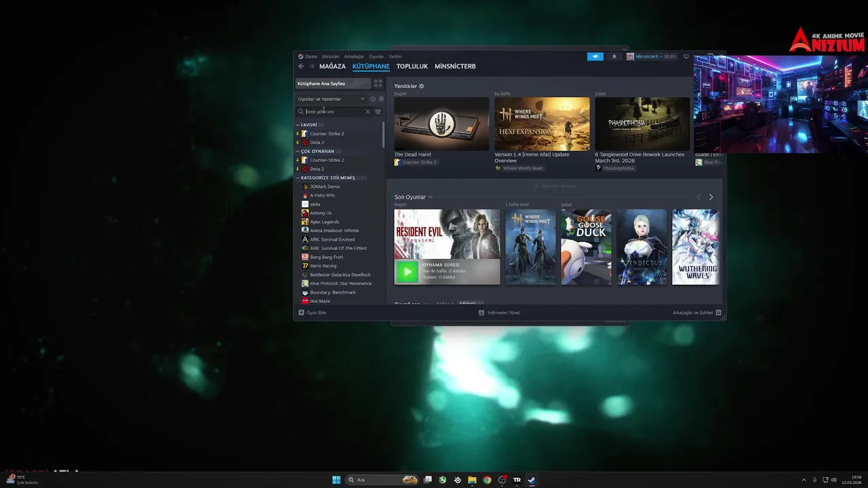The width and height of the screenshot is (868, 488).
Task: Clear the library search with the X
Action: point(368,112)
